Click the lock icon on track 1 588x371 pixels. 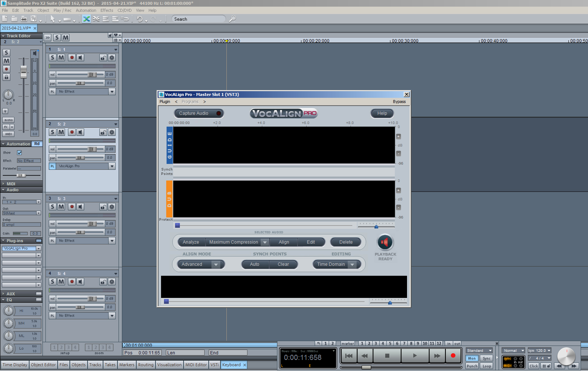click(x=103, y=58)
